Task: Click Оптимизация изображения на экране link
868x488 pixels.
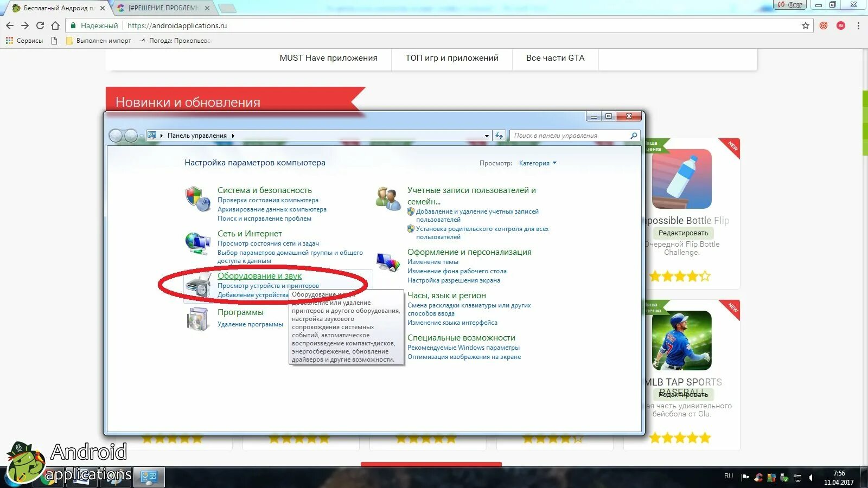Action: 464,357
